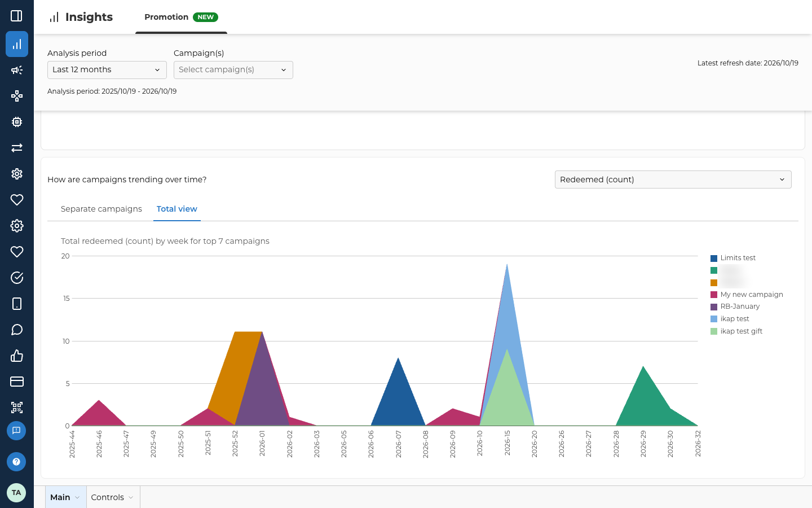Click the y-axis value 20

coord(65,256)
